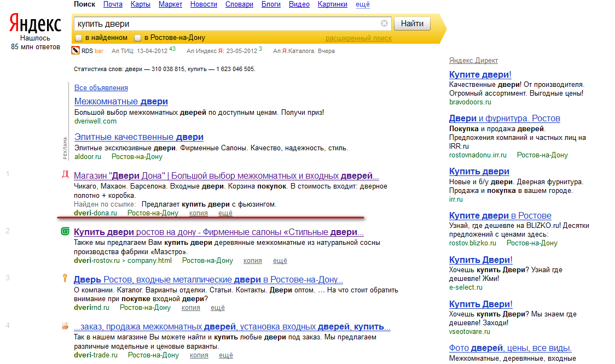Image resolution: width=615 pixels, height=364 pixels.
Task: Open irr.ru ad titled 'Купить двери'
Action: tap(479, 171)
